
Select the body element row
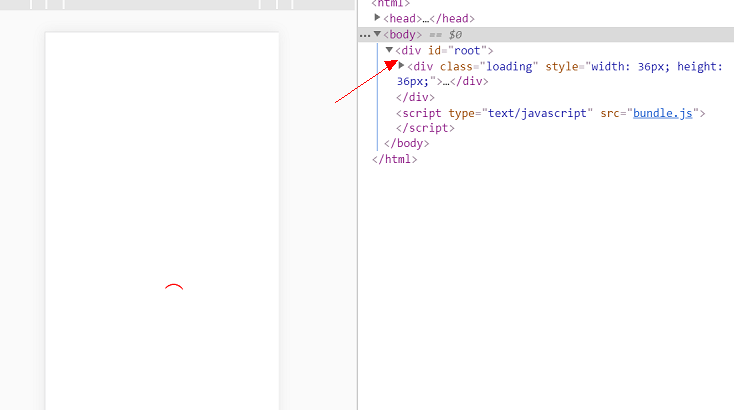point(546,35)
